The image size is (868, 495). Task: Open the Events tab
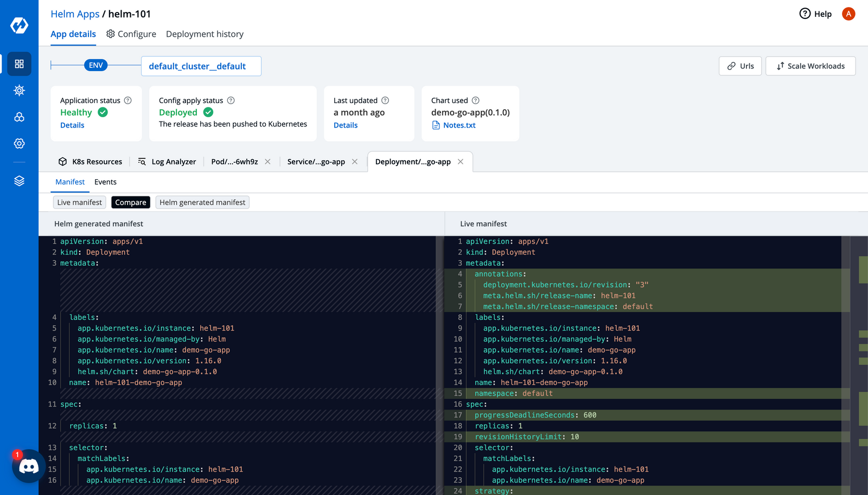pos(105,182)
